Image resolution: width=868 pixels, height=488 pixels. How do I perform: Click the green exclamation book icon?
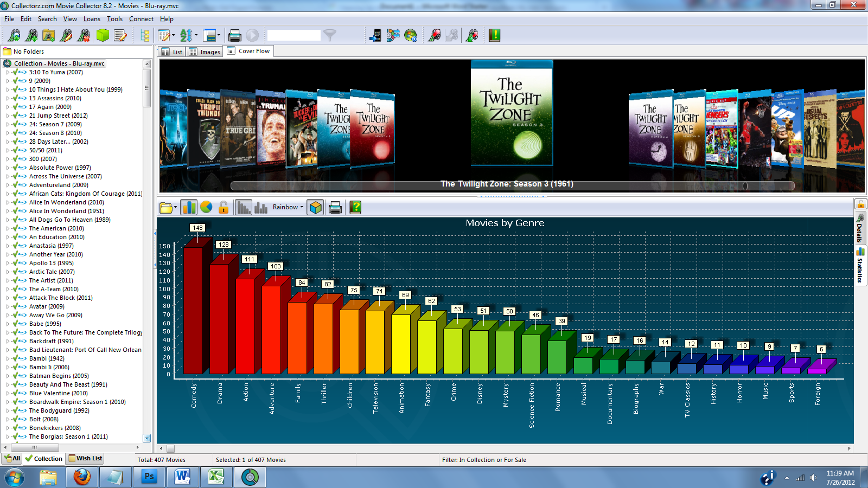[x=494, y=36]
